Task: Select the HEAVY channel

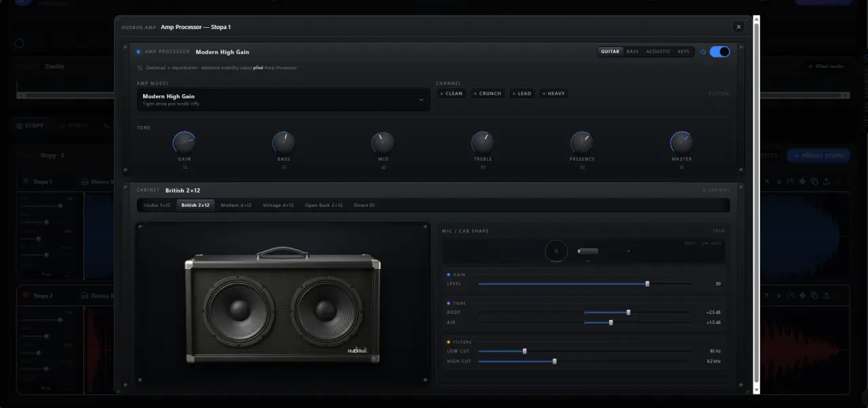Action: pos(553,94)
